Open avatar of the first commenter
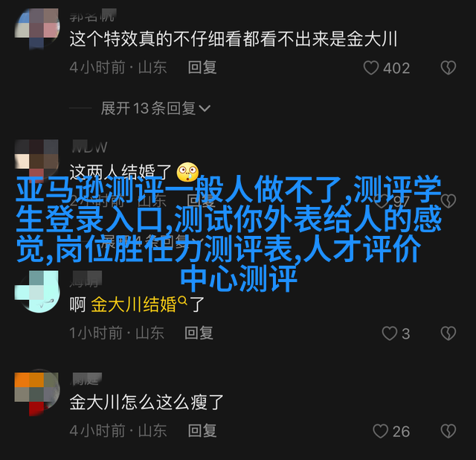This screenshot has width=476, height=460. pyautogui.click(x=36, y=28)
